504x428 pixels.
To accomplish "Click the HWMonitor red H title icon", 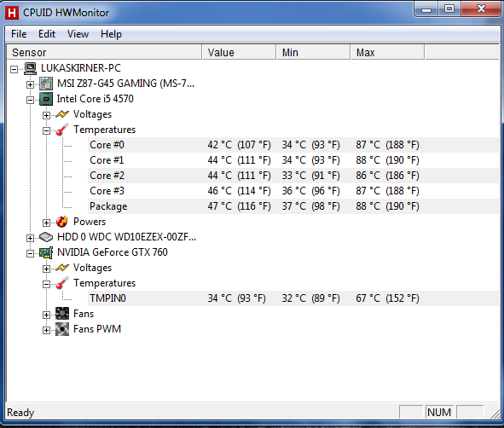I will coord(12,13).
